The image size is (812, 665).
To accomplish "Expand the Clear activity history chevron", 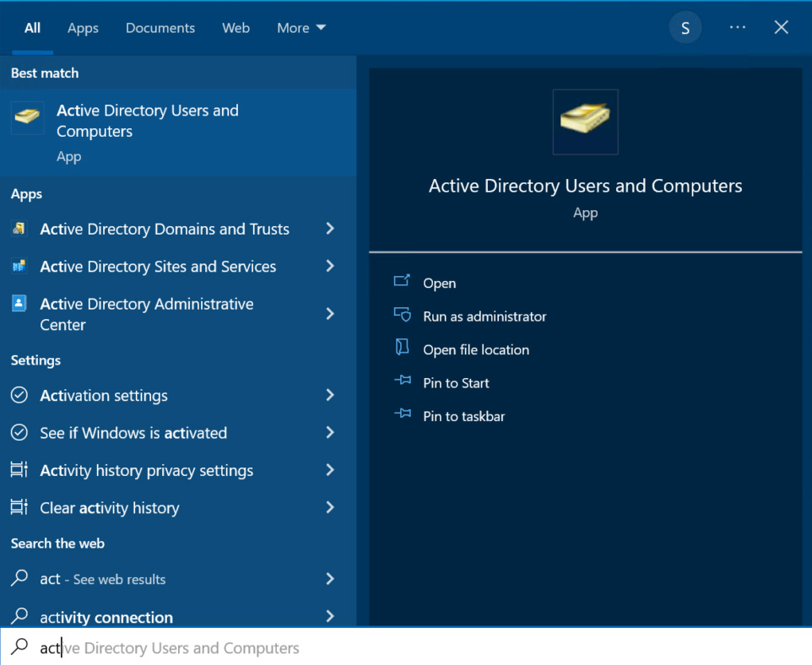I will pyautogui.click(x=330, y=507).
